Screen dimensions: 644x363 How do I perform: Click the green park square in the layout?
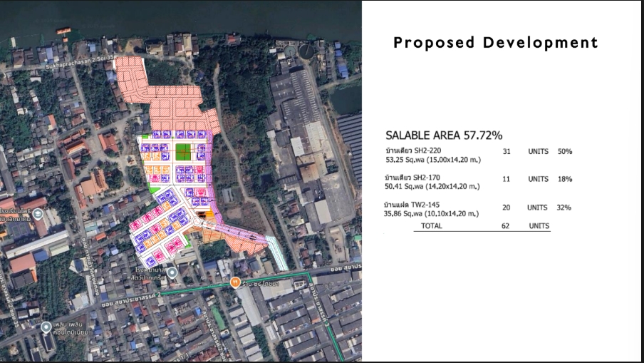point(185,151)
